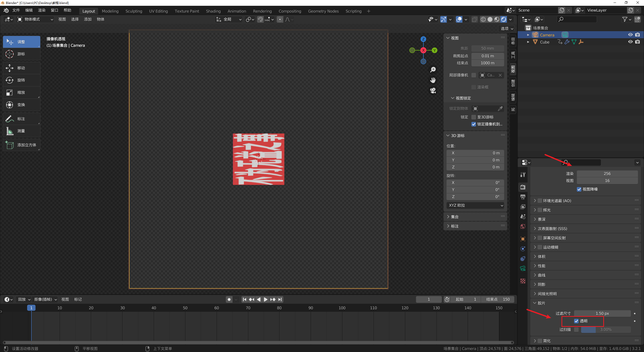Screen dimensions: 644x352
Task: Open the 物体模式 object mode dropdown
Action: [35, 19]
